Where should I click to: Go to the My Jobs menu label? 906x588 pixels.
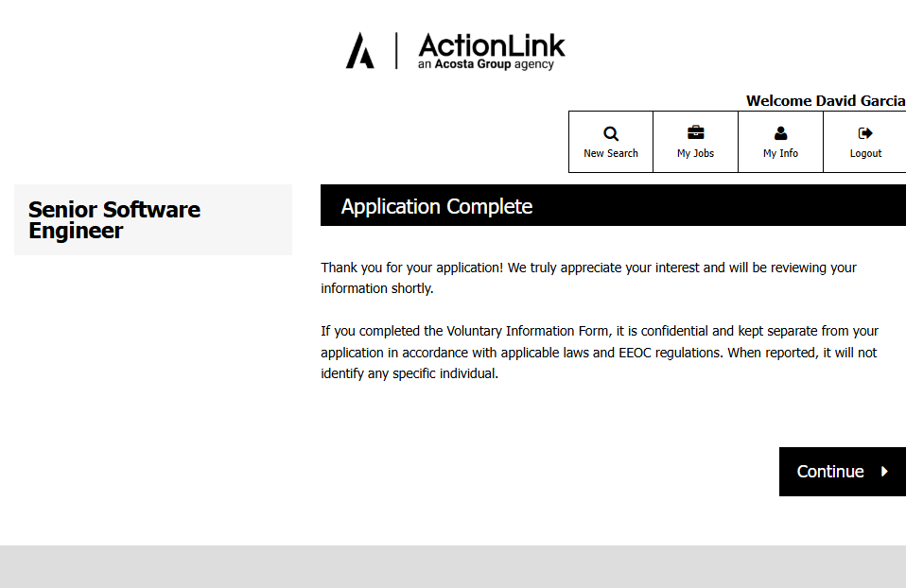point(696,153)
